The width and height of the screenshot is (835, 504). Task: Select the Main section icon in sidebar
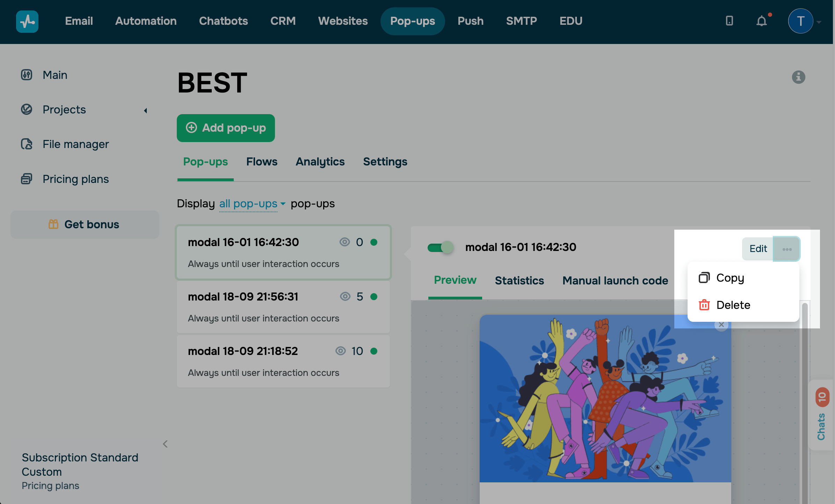coord(26,75)
